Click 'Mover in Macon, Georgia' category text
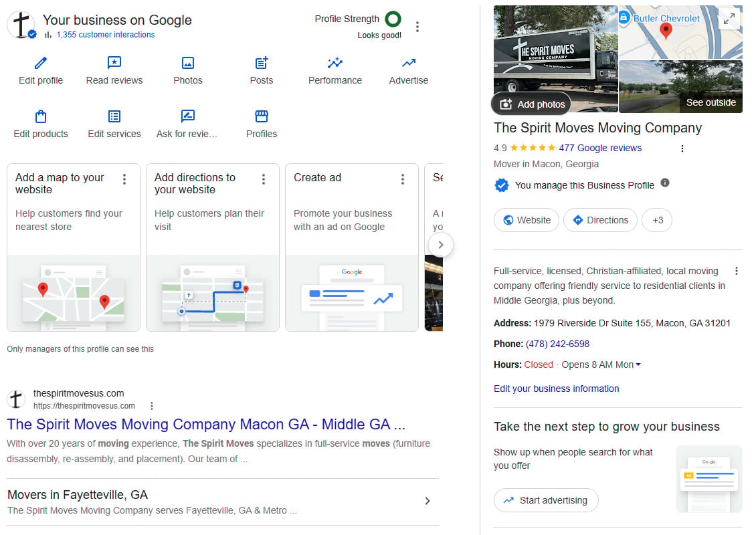Screen dimensions: 756x535 547,164
